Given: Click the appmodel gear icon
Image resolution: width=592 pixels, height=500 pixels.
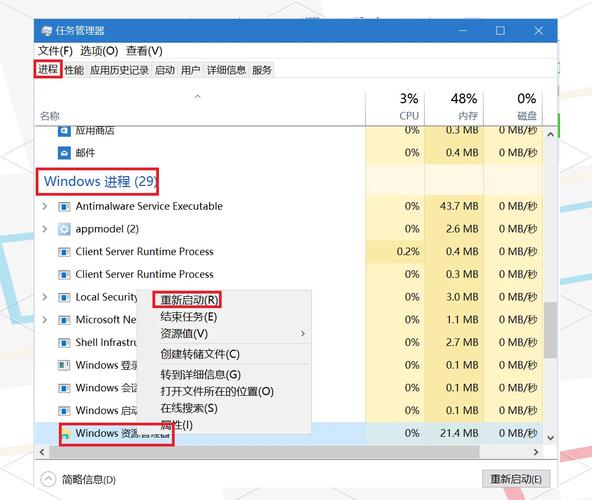Looking at the screenshot, I should [64, 229].
